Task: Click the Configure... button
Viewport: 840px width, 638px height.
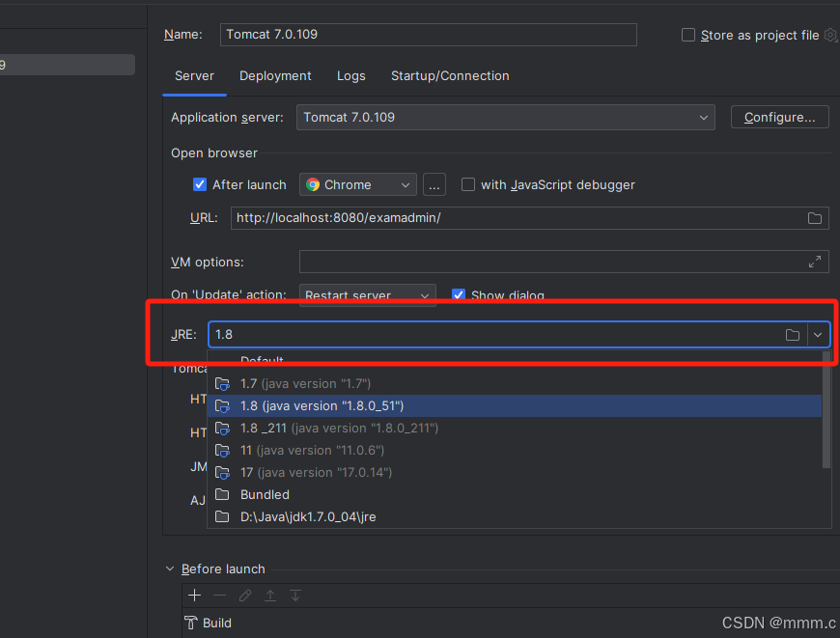Action: click(x=779, y=118)
